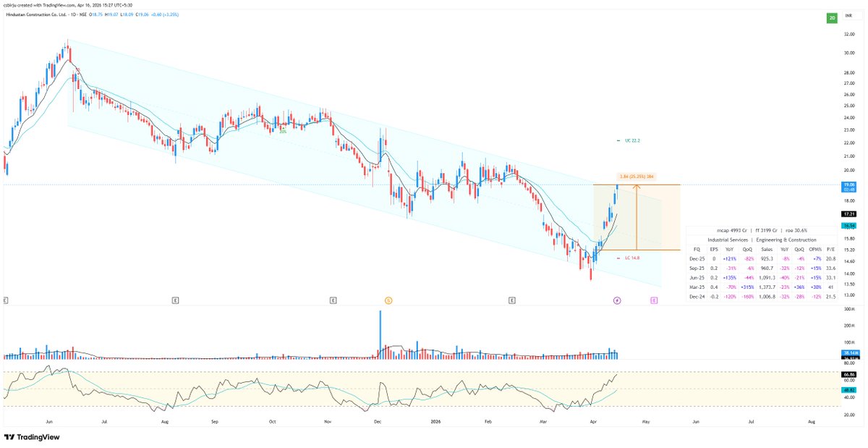Click the blue 19.06 current price label
The image size is (868, 448).
(x=849, y=186)
